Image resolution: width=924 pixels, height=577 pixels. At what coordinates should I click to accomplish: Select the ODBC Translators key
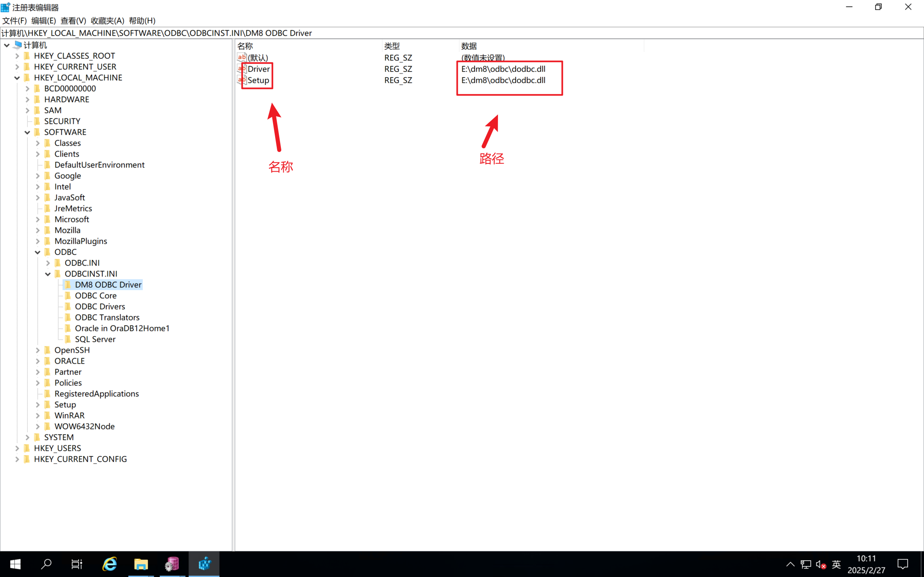pyautogui.click(x=107, y=318)
